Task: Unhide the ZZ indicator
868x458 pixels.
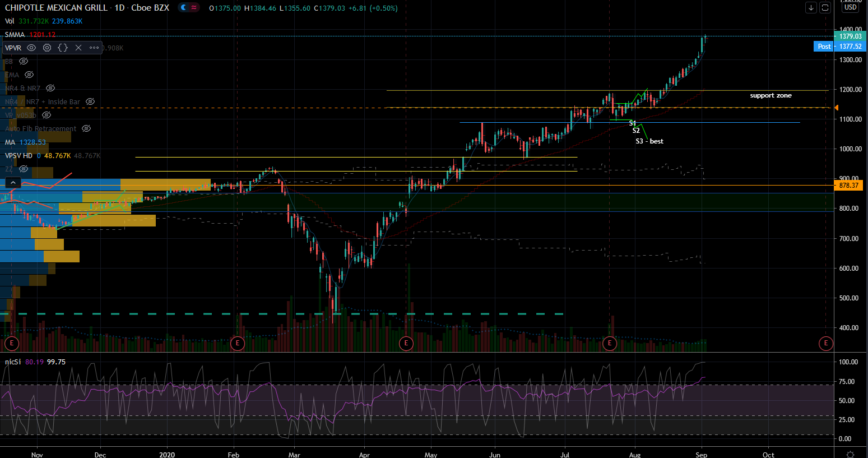Action: (24, 169)
